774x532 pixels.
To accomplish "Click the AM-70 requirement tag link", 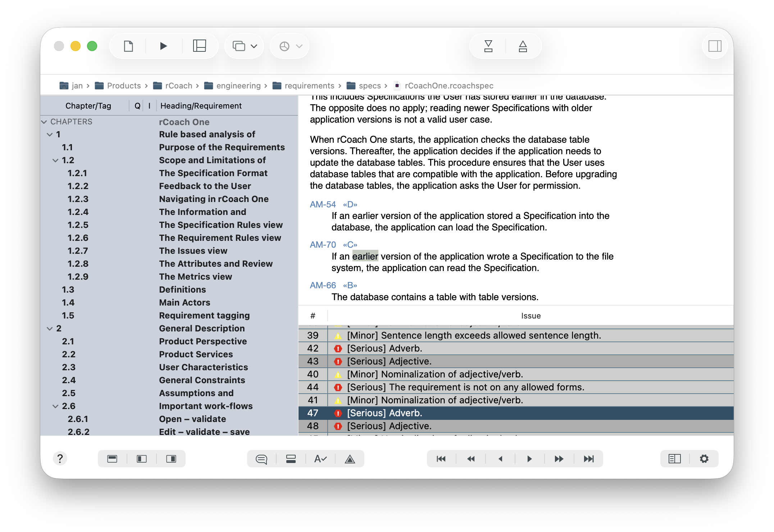I will pyautogui.click(x=323, y=245).
